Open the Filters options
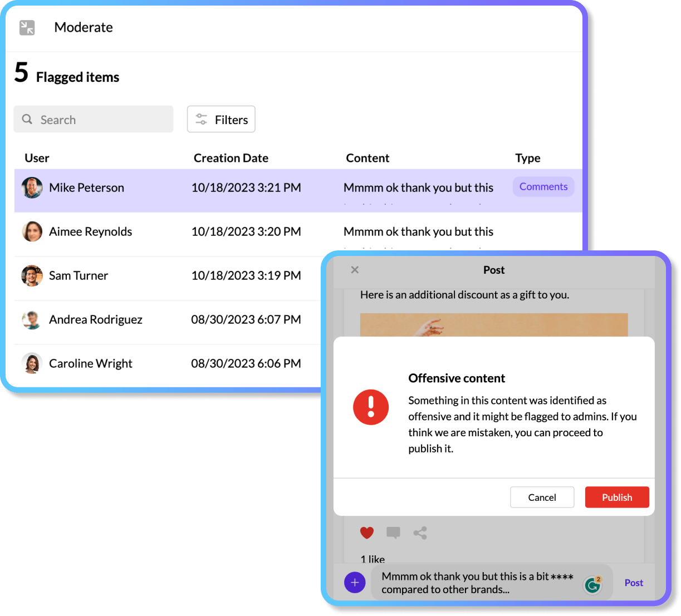The image size is (681, 616). point(221,120)
